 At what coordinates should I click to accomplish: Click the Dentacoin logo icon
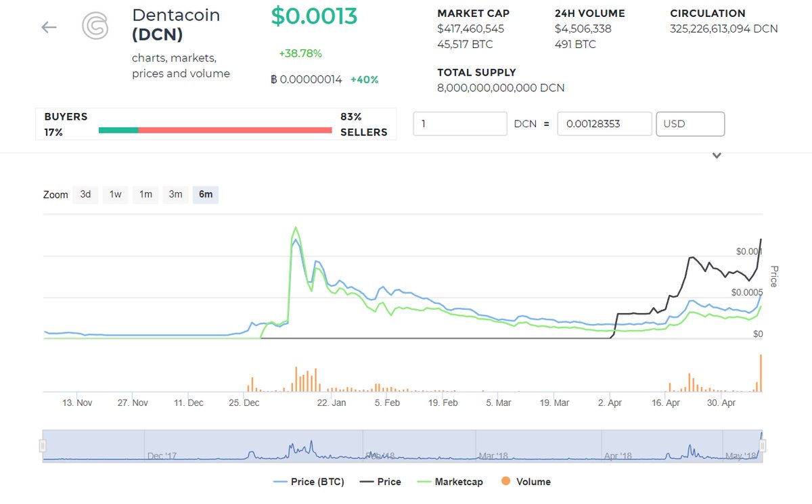(x=95, y=26)
